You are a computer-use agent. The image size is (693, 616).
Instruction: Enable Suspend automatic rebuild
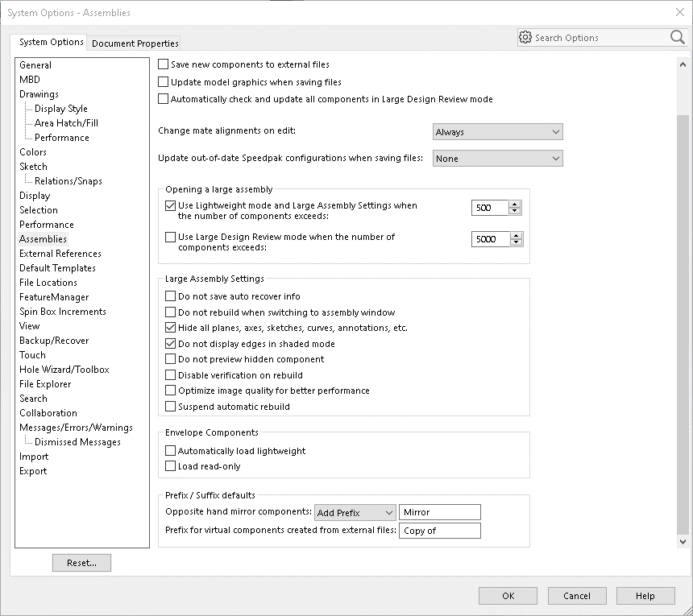pos(170,407)
